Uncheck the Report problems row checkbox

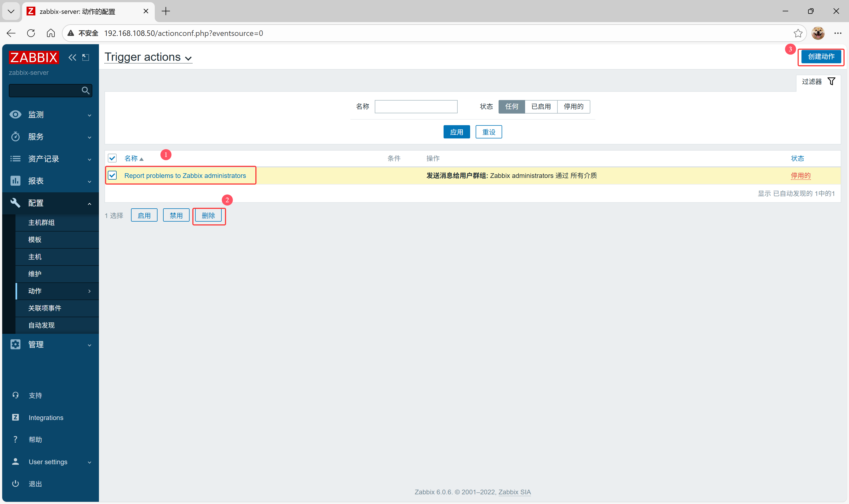(x=112, y=175)
